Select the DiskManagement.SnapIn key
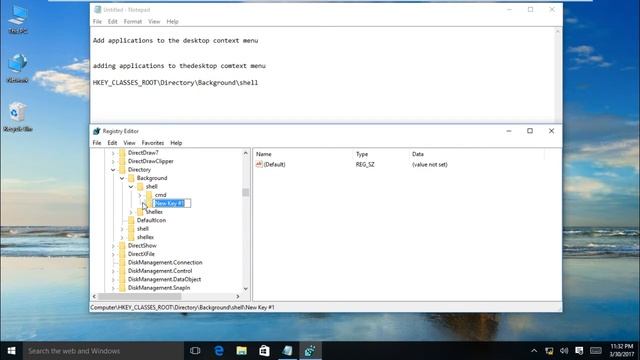 click(159, 288)
